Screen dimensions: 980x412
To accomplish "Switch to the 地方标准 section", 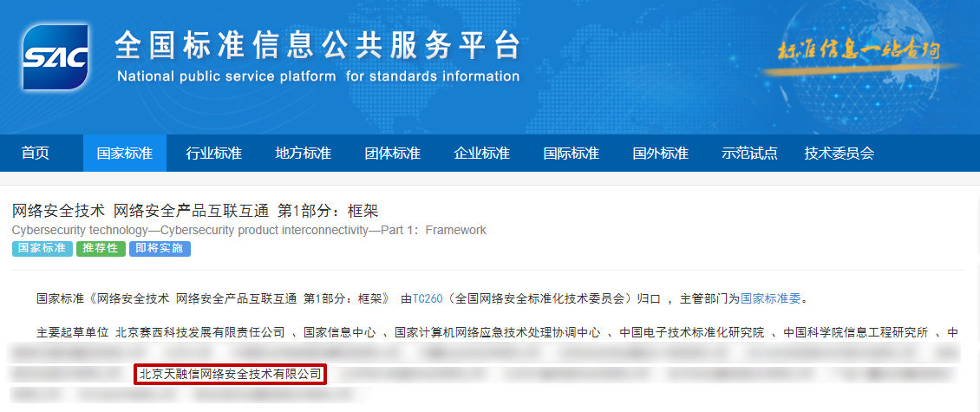I will click(x=303, y=154).
